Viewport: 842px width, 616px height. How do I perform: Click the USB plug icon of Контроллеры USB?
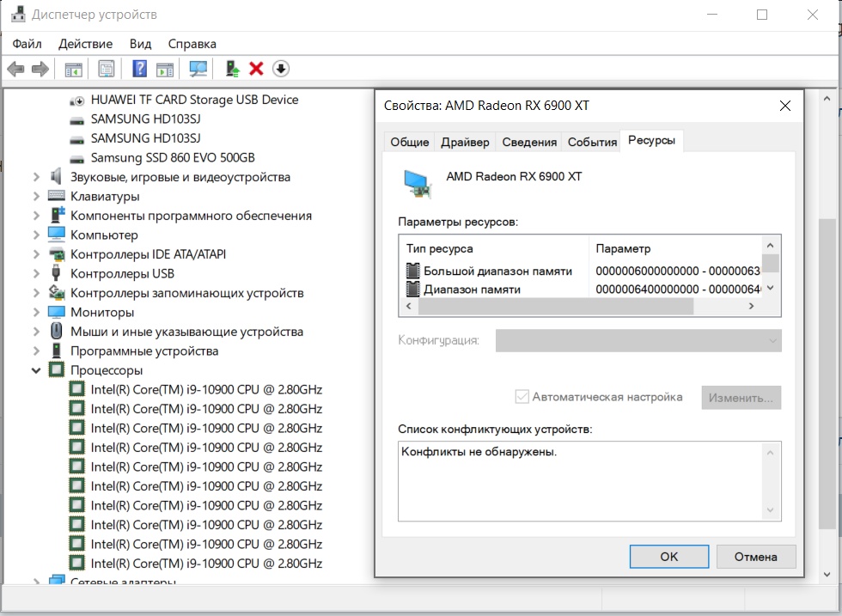[56, 273]
